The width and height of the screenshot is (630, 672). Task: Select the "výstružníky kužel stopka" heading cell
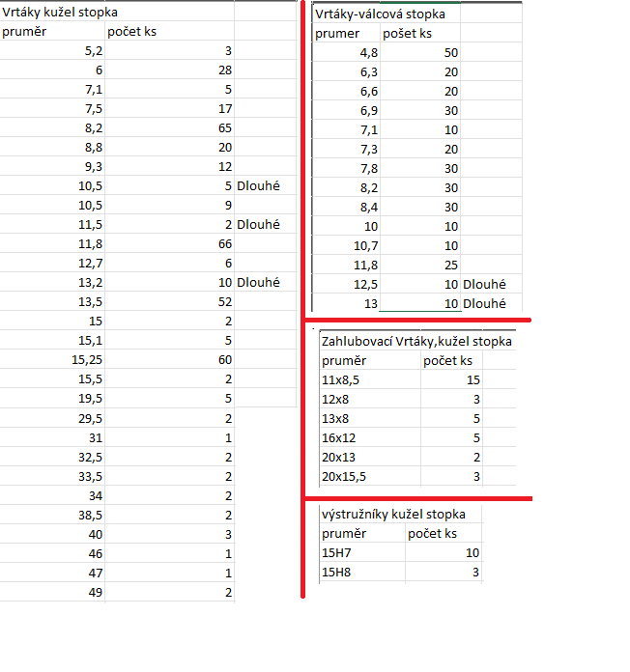pos(397,514)
